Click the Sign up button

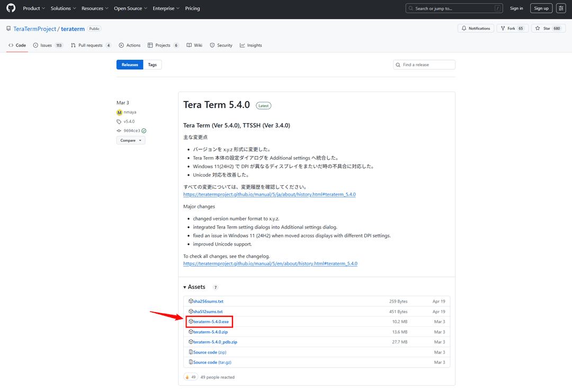pyautogui.click(x=541, y=8)
